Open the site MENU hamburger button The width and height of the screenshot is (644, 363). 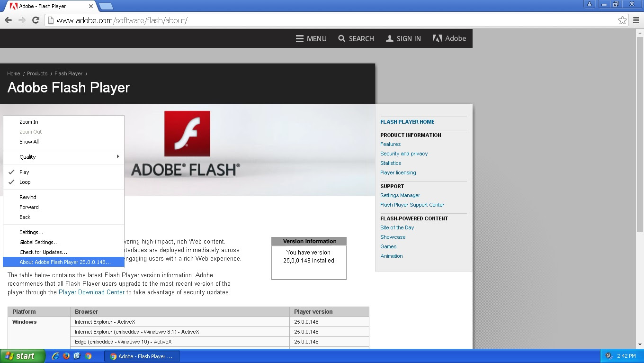point(311,38)
